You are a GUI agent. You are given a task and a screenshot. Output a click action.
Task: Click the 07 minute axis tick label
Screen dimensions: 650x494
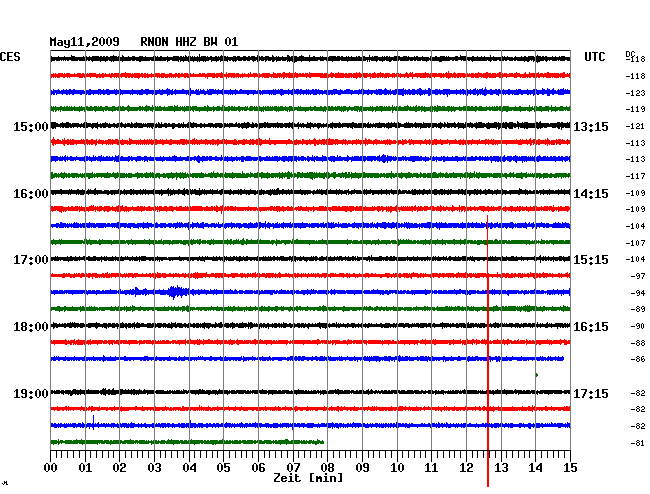[x=293, y=467]
